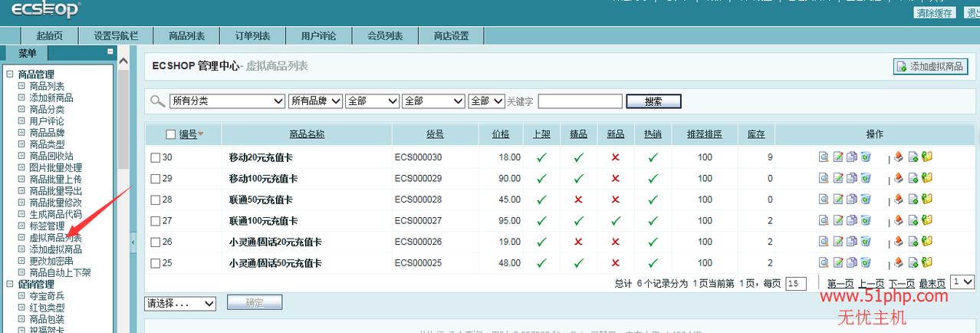Check the box for item number 28
This screenshot has width=980, height=333.
tap(155, 200)
